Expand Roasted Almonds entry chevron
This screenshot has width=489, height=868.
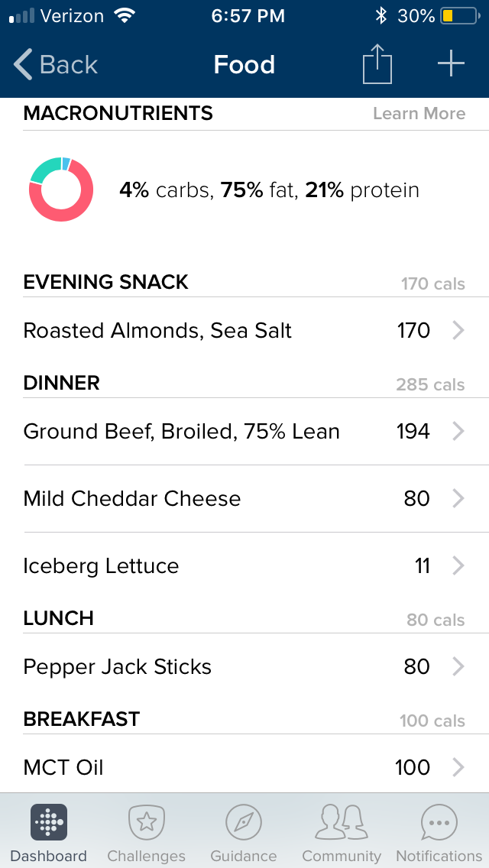coord(458,331)
